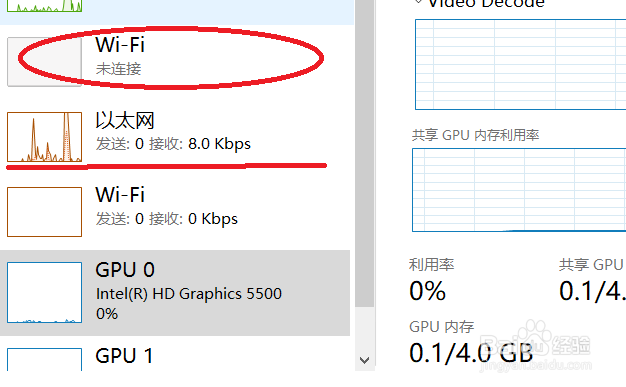Choose the Wi-Fi 未连接 entry
This screenshot has height=387, width=626.
[175, 62]
